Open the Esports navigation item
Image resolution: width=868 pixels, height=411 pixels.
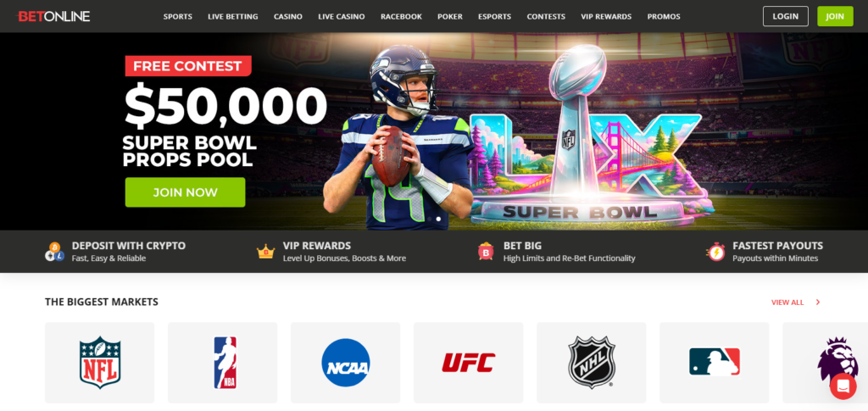[x=495, y=17]
